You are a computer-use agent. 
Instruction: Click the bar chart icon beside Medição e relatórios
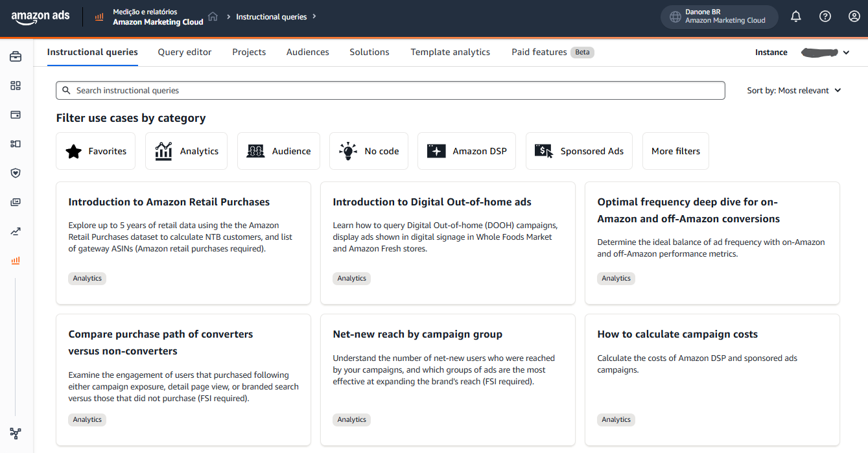point(99,17)
